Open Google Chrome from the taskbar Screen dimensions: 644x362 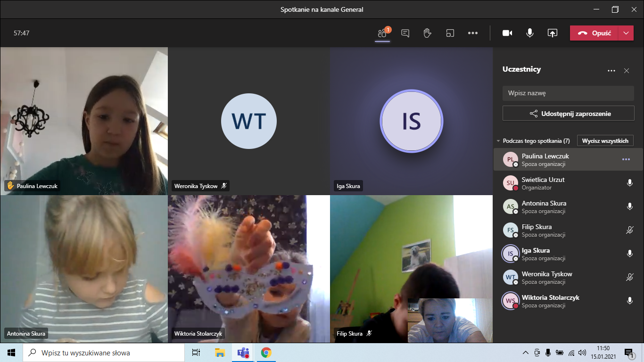point(266,353)
